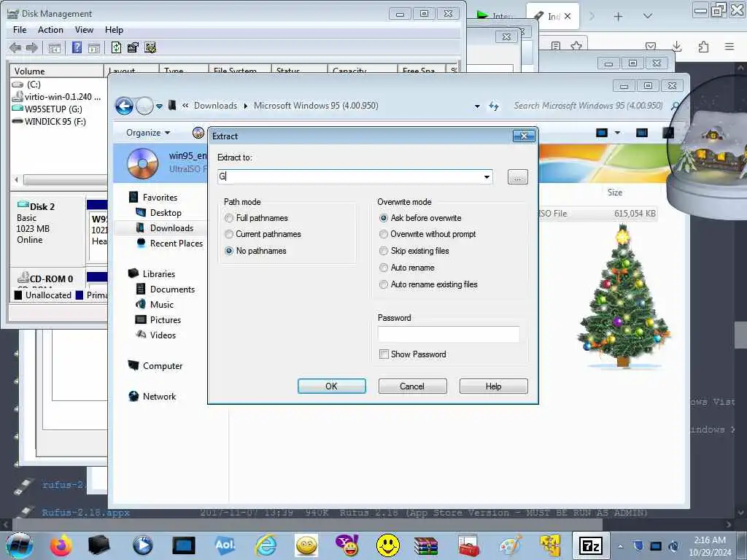
Task: Open Extract to path dropdown arrow
Action: point(487,177)
